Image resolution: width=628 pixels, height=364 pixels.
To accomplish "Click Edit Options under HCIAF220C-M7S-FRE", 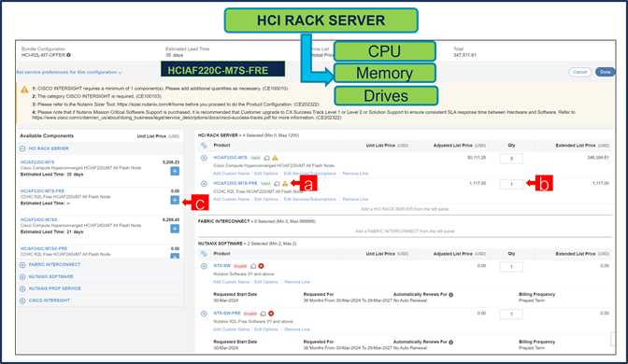I will pos(266,199).
